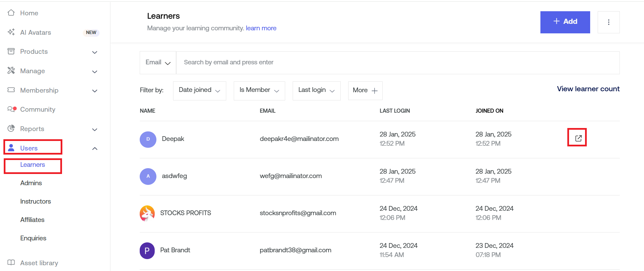Click the Reports pie chart icon
Viewport: 644px width, 271px height.
(x=11, y=128)
